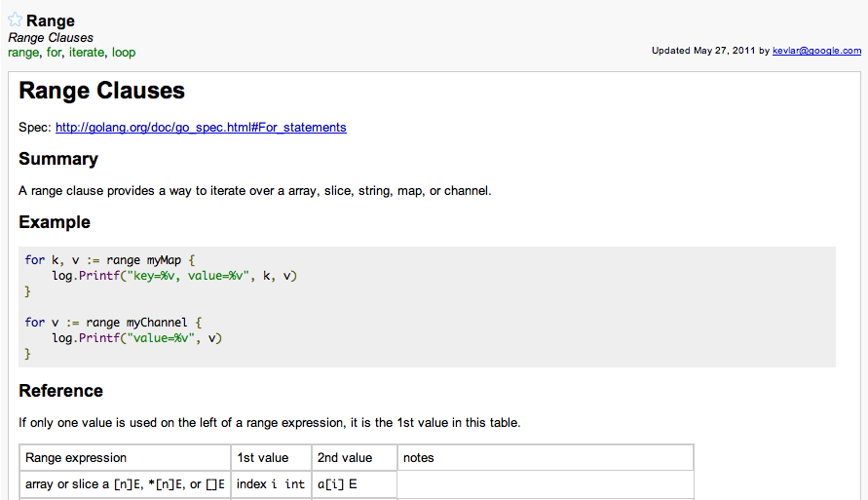Click the '2nd value' column header

coord(345,457)
